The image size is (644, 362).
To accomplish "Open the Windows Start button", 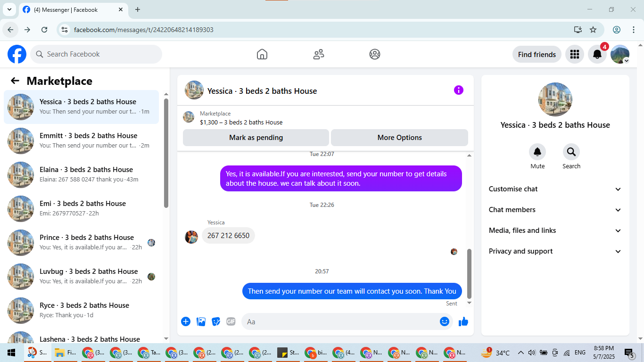I will [x=11, y=353].
